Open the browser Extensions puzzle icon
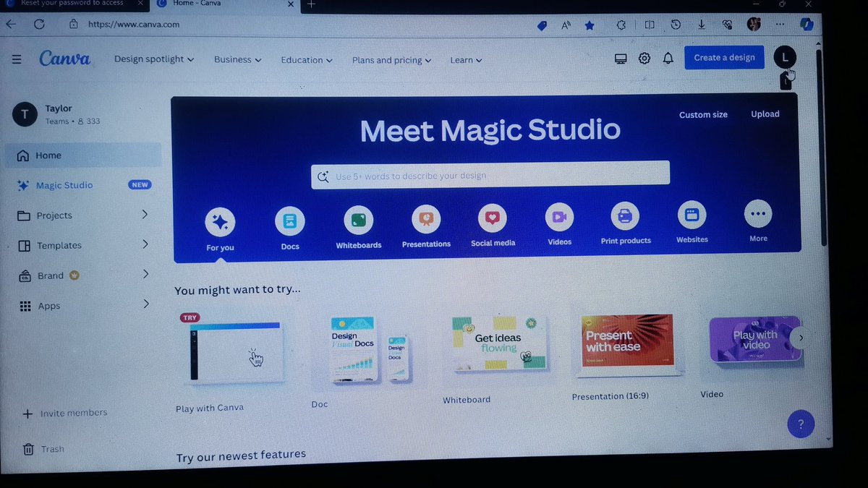The width and height of the screenshot is (868, 488). (621, 25)
